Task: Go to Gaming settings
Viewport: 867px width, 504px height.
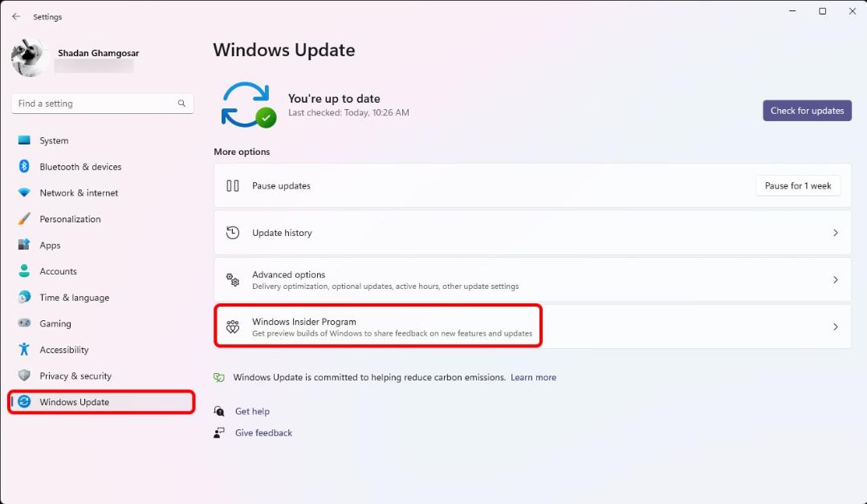Action: pos(102,323)
